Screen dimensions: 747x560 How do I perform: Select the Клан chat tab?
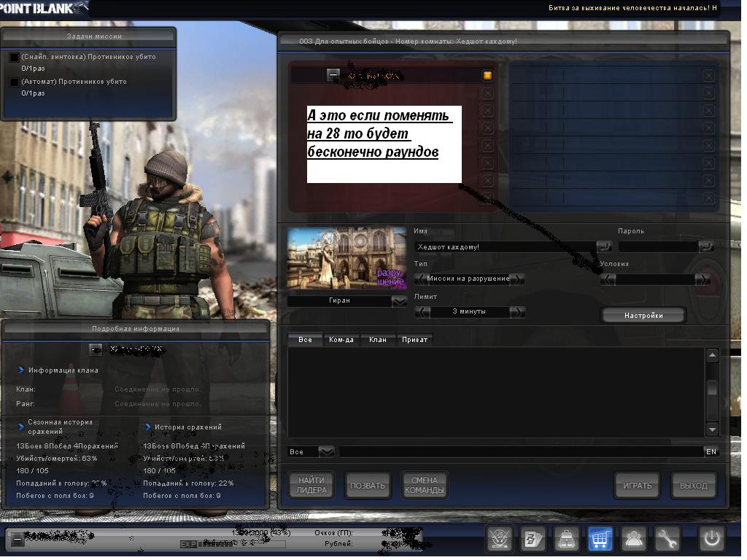(x=378, y=340)
